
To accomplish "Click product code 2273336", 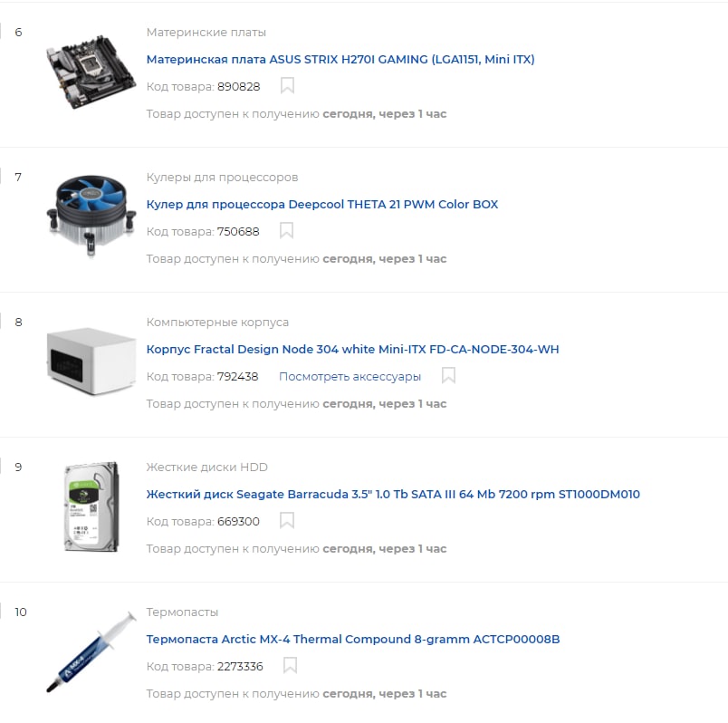I will tap(240, 667).
